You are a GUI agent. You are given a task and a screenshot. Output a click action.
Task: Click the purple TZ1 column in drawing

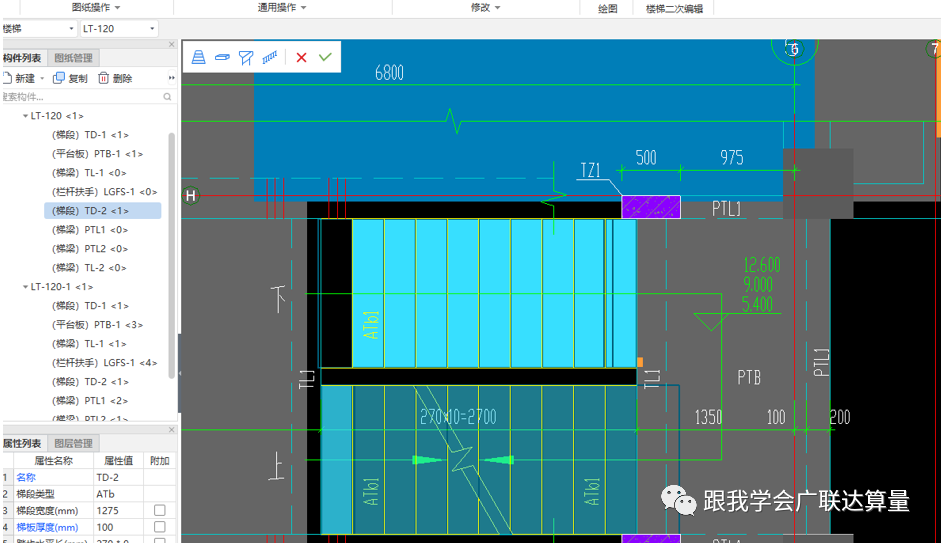click(x=651, y=207)
